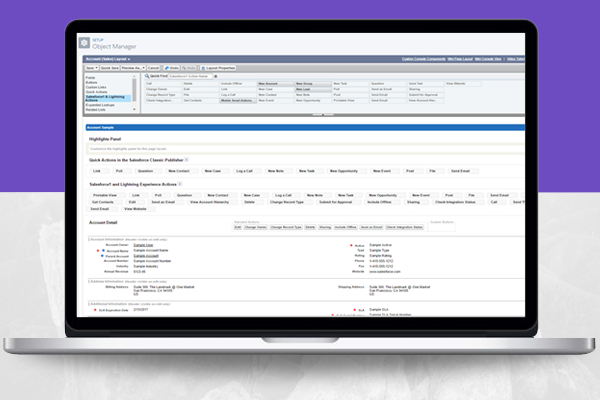Image resolution: width=600 pixels, height=400 pixels.
Task: Click the Sample Rating field value
Action: point(380,256)
